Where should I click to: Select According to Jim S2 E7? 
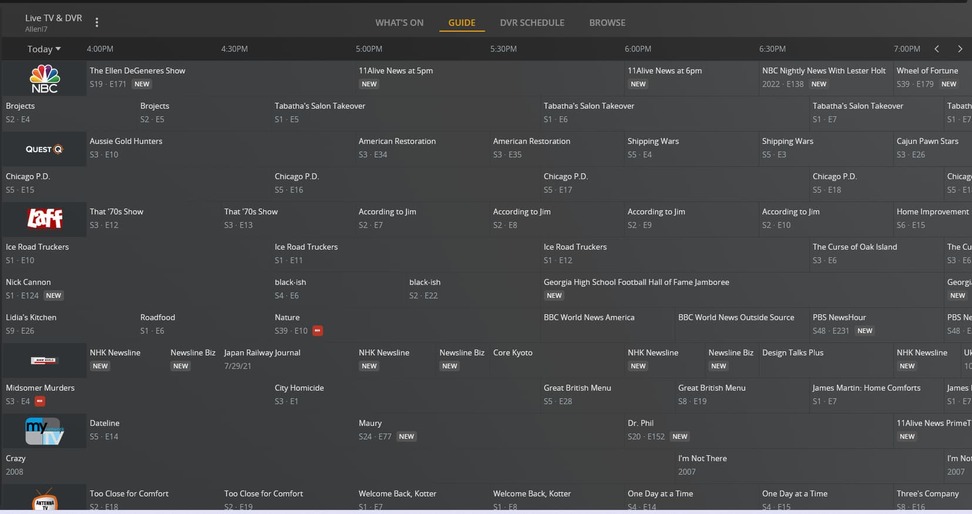pyautogui.click(x=422, y=219)
